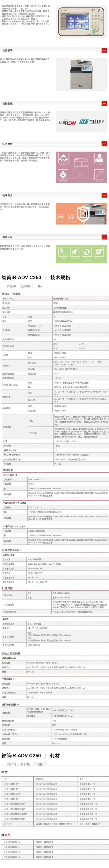The height and width of the screenshot is (868, 109).
Task: Collapse the 轻松管理 section with its red minus
Action: (104, 103)
